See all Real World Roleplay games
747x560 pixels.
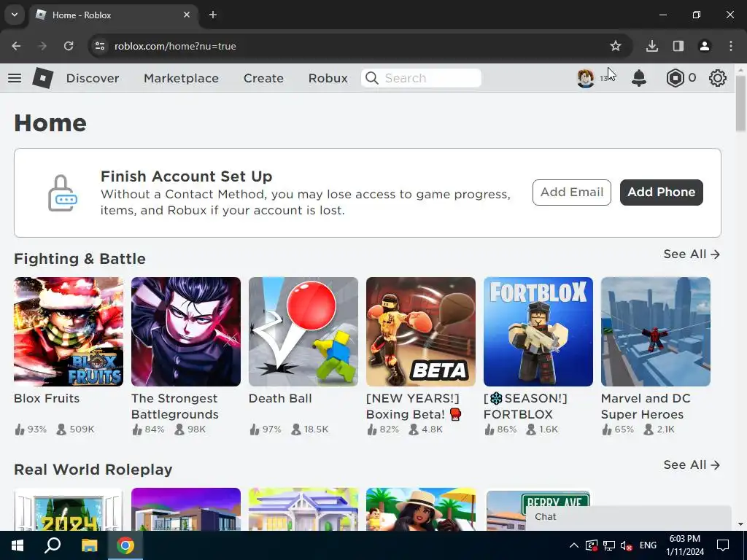tap(692, 464)
